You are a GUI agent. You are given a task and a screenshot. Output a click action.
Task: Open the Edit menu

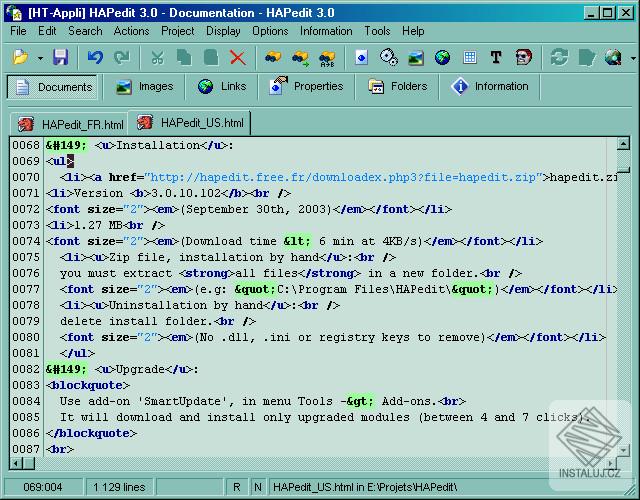pos(47,31)
